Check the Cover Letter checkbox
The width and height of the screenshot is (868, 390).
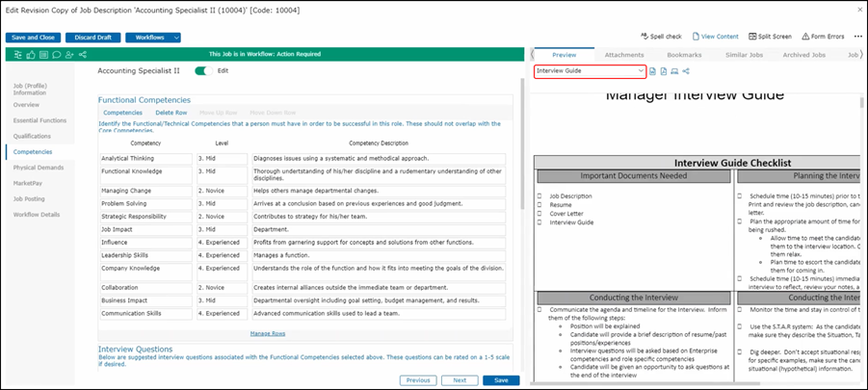point(540,214)
